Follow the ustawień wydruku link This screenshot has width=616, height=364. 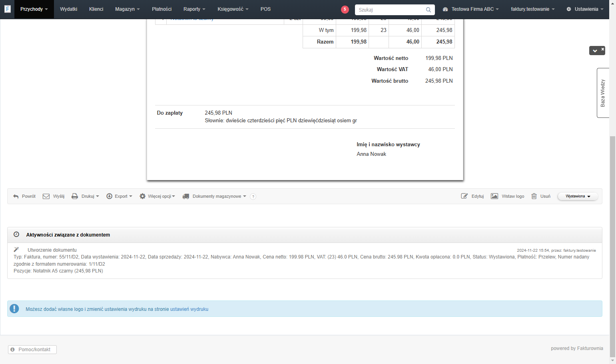tap(189, 309)
